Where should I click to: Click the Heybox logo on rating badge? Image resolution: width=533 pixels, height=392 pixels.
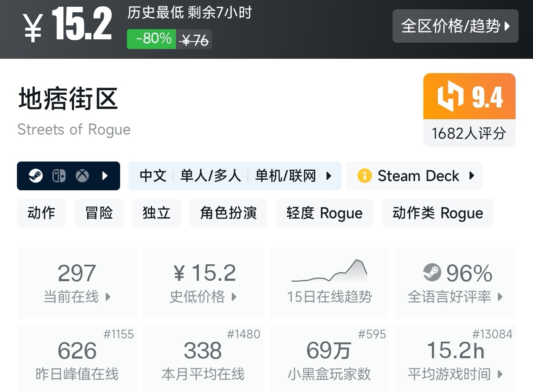pyautogui.click(x=451, y=97)
